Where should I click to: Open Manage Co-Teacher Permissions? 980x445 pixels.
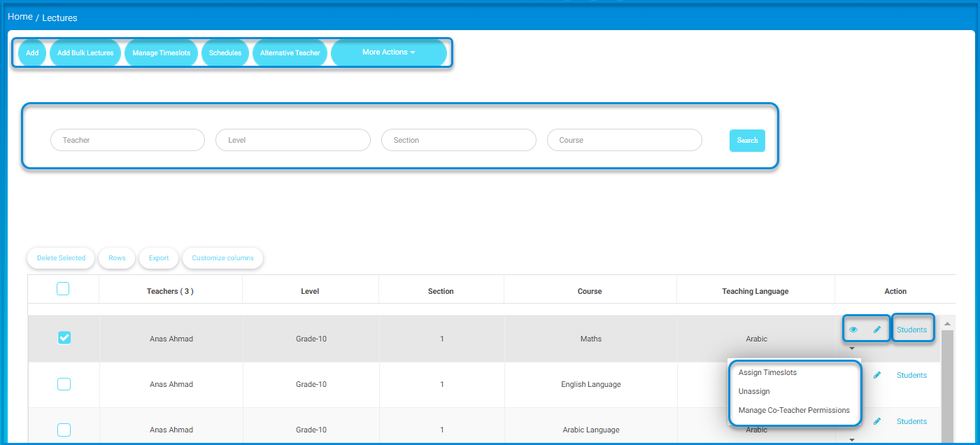click(794, 411)
